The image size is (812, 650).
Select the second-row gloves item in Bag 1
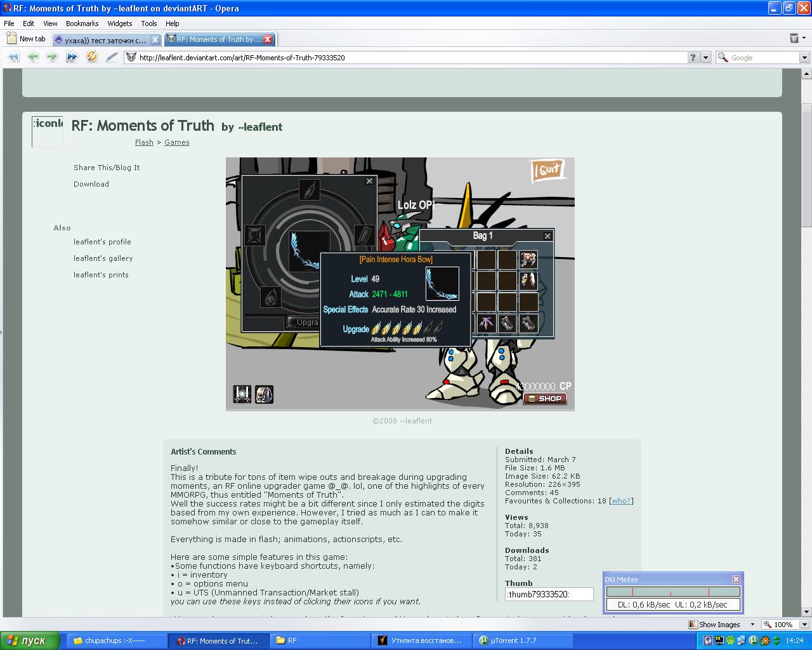point(528,281)
